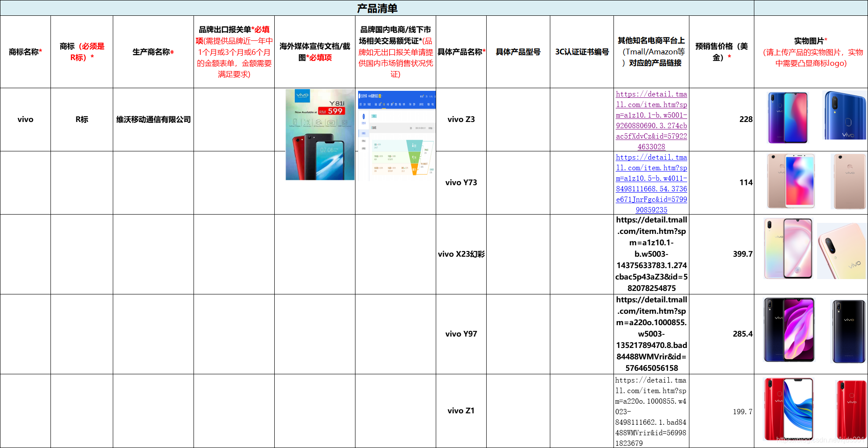This screenshot has height=448, width=868.
Task: Click the 维沃移动通信有限公司 cell
Action: 153,119
